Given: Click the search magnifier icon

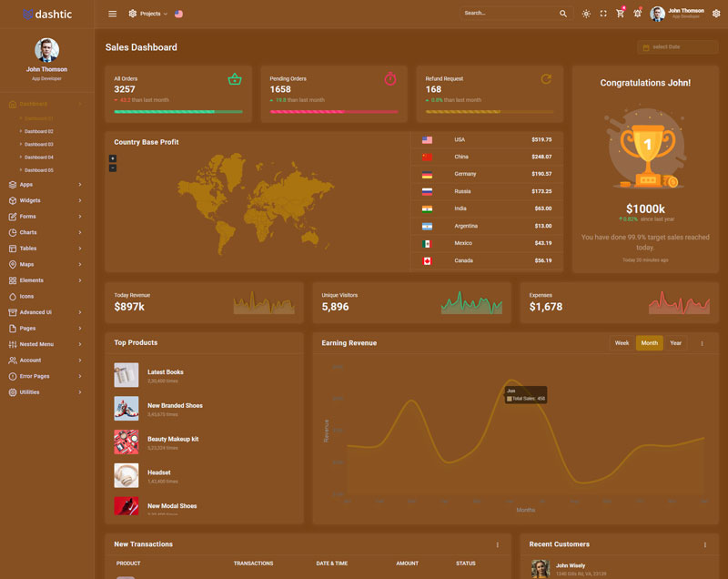Looking at the screenshot, I should pyautogui.click(x=563, y=14).
